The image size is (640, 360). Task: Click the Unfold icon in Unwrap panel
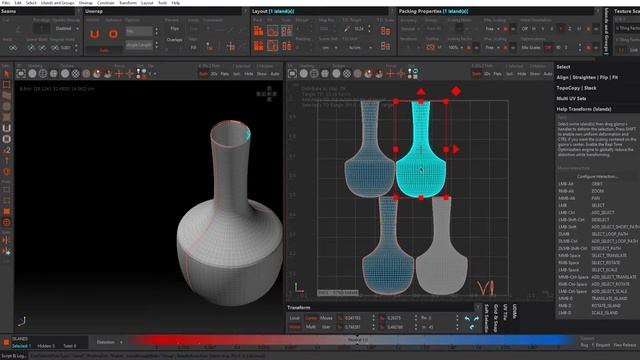click(95, 34)
